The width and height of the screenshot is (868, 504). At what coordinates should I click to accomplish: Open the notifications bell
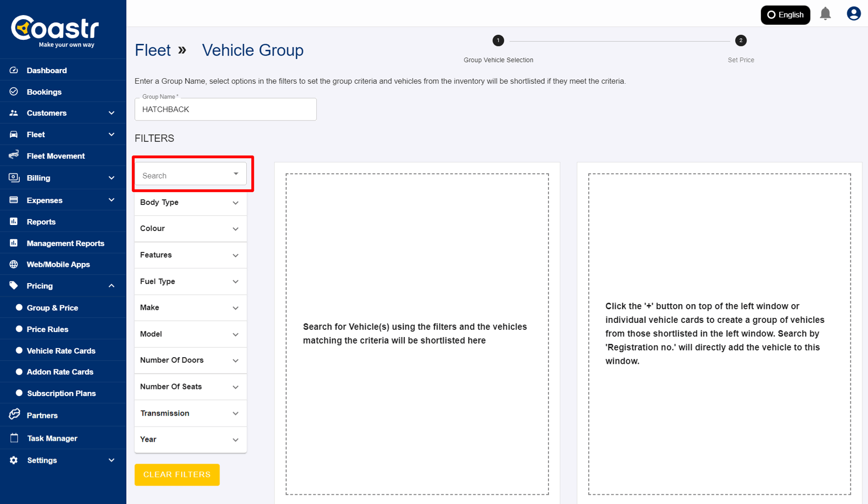click(x=826, y=14)
